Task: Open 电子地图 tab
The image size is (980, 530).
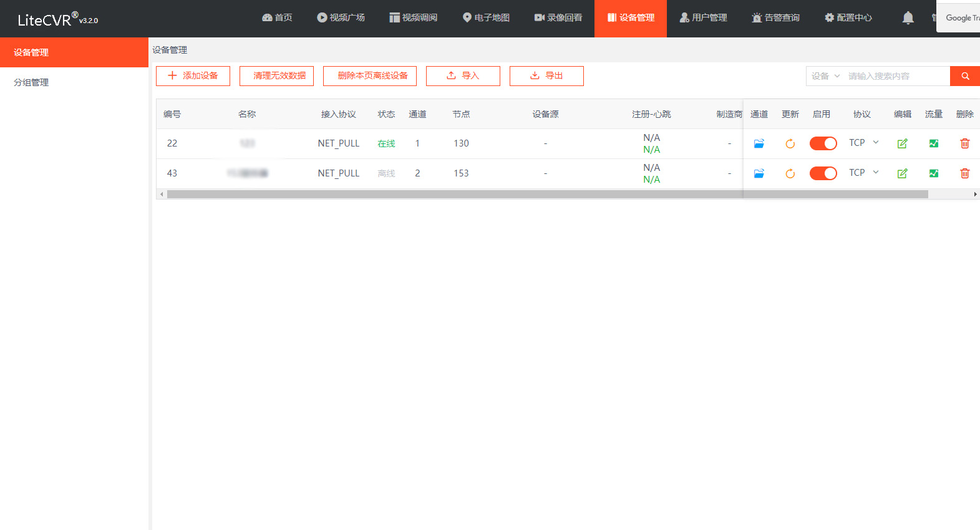Action: click(x=486, y=17)
